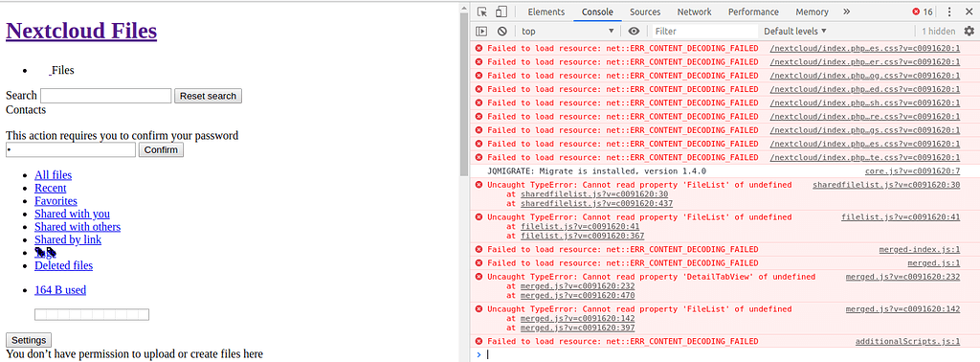980x362 pixels.
Task: Click the Confirm password button
Action: click(161, 149)
